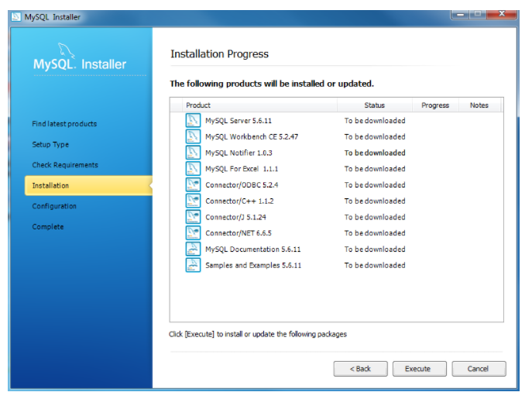
Task: Click the Connector/C++ 1.1.2 icon
Action: pos(193,201)
